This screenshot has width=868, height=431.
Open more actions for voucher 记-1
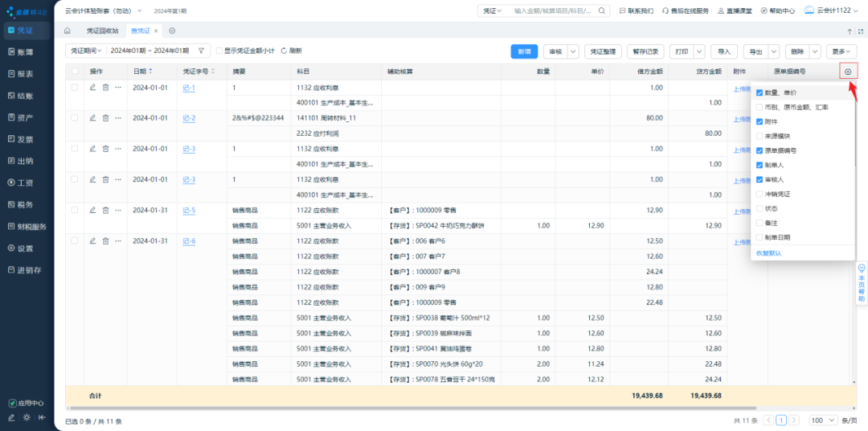tap(118, 87)
